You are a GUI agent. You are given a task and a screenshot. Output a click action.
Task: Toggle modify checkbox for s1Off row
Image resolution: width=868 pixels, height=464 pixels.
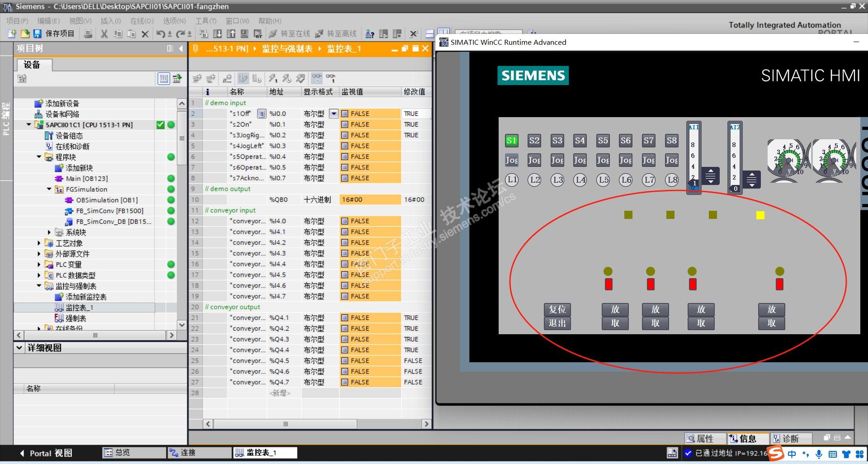click(x=344, y=114)
